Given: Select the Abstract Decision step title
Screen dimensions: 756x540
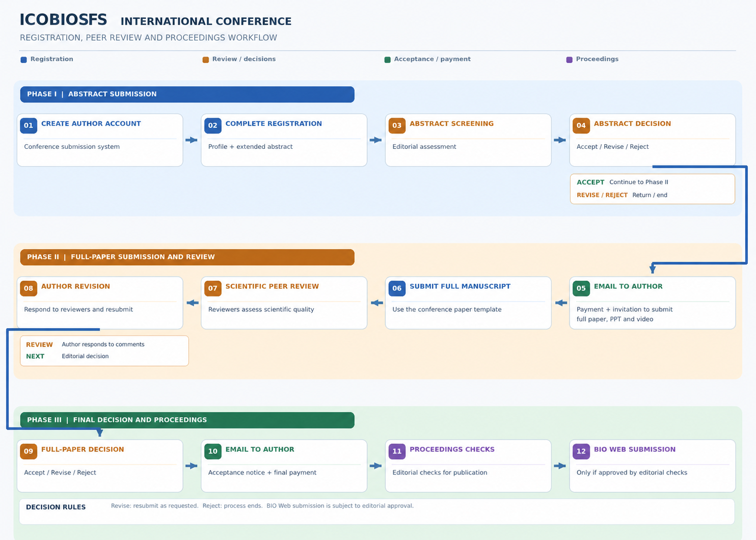Looking at the screenshot, I should coord(632,124).
